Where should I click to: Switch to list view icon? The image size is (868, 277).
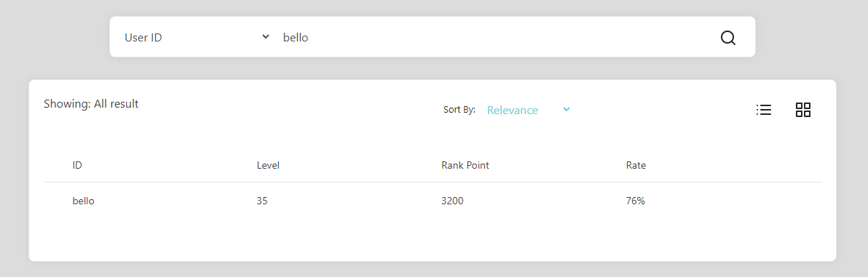764,110
